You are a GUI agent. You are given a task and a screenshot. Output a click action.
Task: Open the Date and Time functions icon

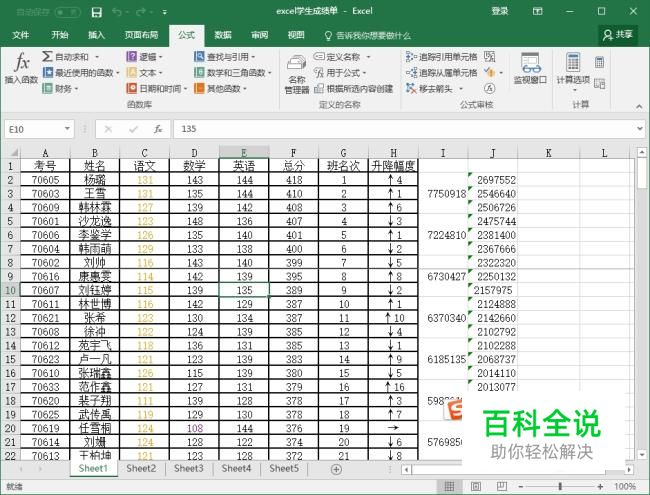pos(131,88)
